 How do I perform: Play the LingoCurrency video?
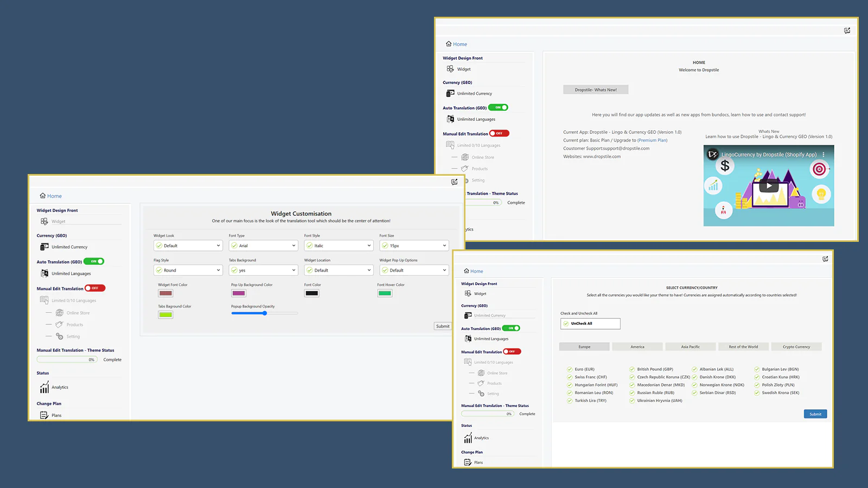point(769,186)
